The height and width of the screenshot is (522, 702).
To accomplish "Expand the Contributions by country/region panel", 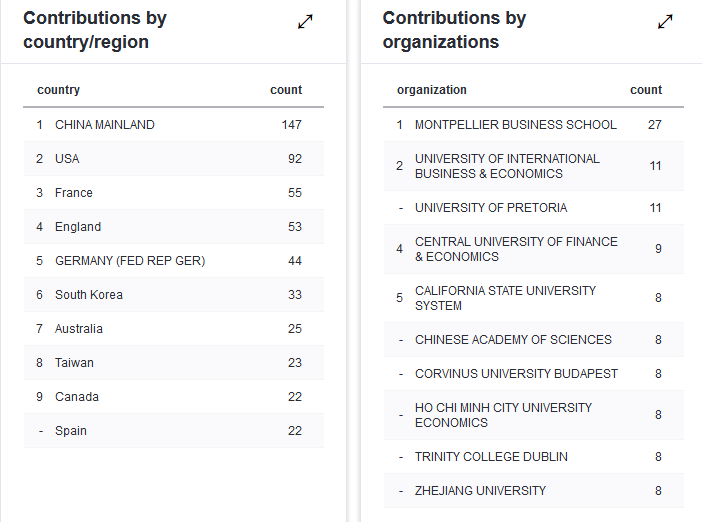I will tap(306, 22).
